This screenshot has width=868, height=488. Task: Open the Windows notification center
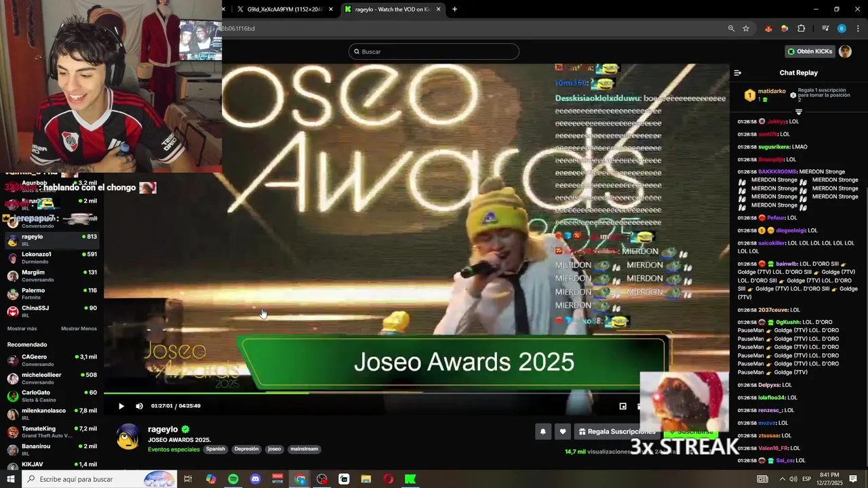pyautogui.click(x=853, y=479)
